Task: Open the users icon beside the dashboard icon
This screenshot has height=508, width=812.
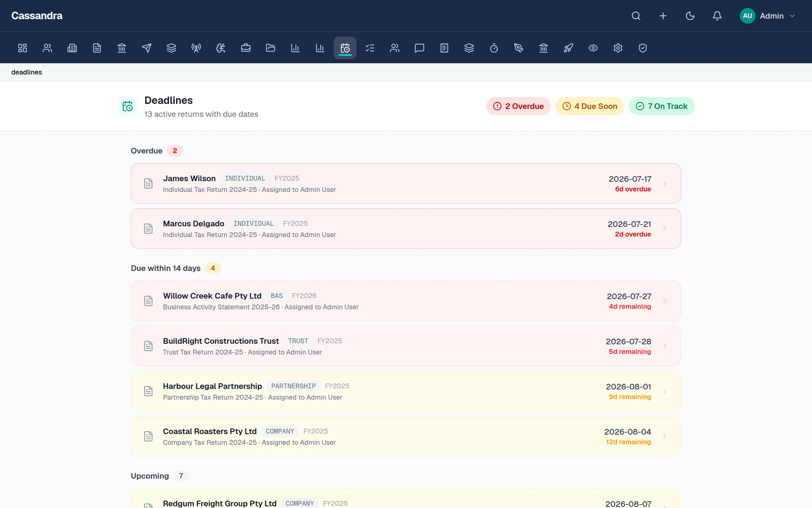Action: (x=47, y=48)
